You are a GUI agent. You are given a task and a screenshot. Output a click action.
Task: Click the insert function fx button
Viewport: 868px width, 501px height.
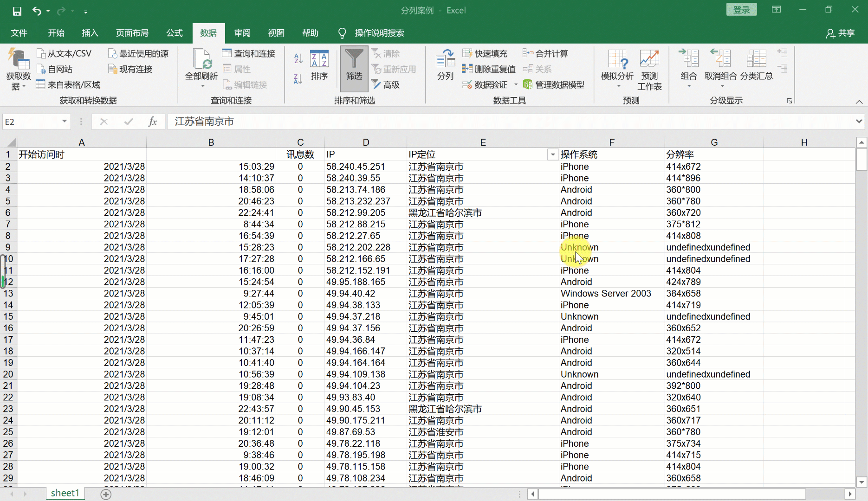coord(152,122)
